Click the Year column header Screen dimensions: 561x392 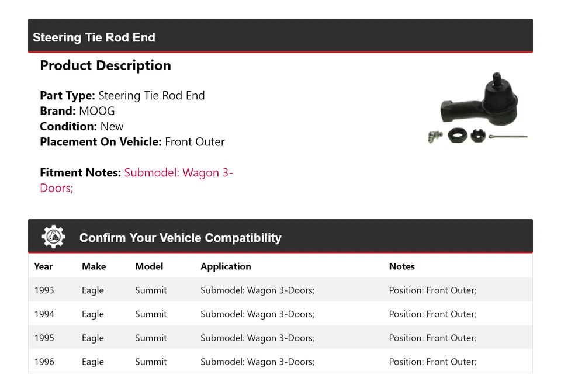coord(43,266)
